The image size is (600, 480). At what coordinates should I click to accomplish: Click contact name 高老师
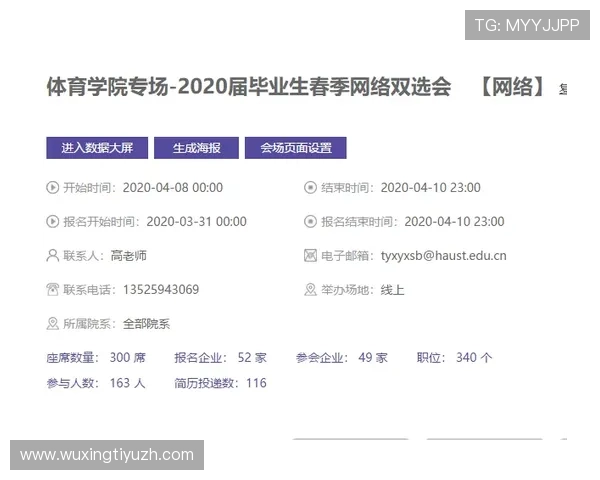click(x=129, y=256)
